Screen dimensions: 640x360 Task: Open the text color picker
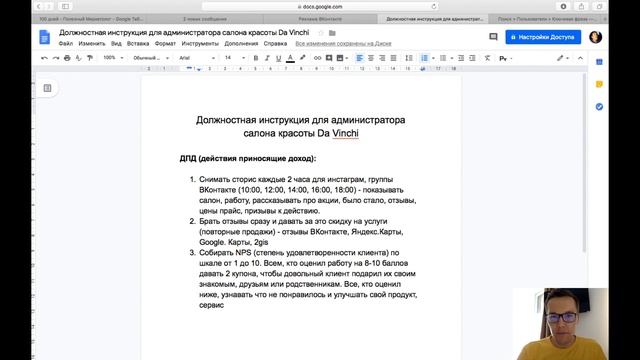(290, 58)
